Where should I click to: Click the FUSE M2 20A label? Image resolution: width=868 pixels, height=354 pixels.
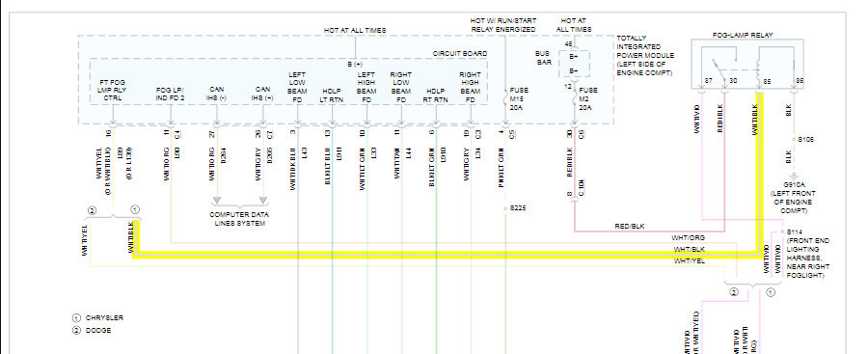tap(588, 98)
